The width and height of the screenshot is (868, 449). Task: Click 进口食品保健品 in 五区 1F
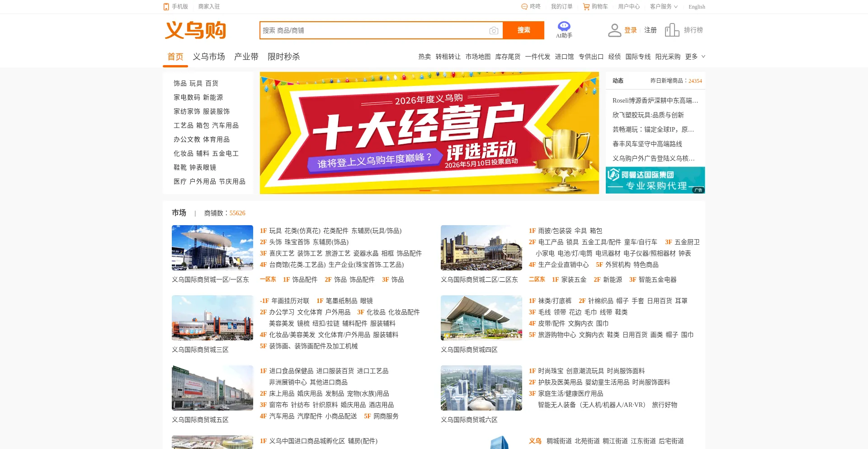pos(291,371)
